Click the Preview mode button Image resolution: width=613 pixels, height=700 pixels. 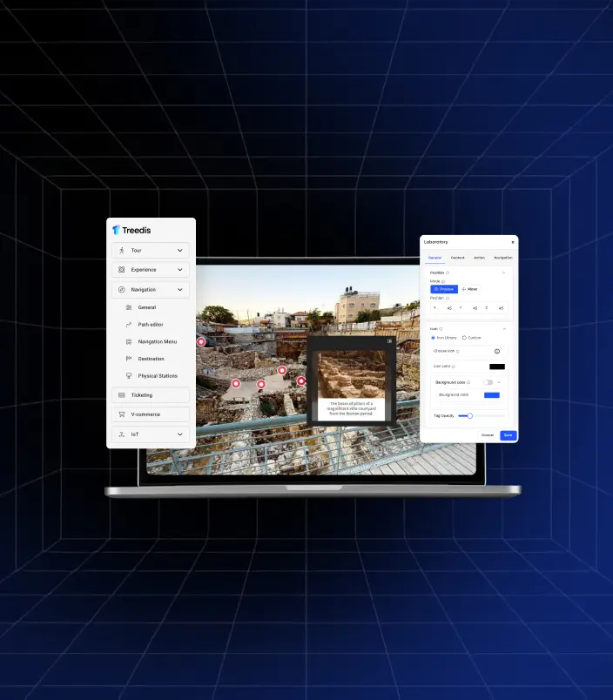tap(444, 289)
